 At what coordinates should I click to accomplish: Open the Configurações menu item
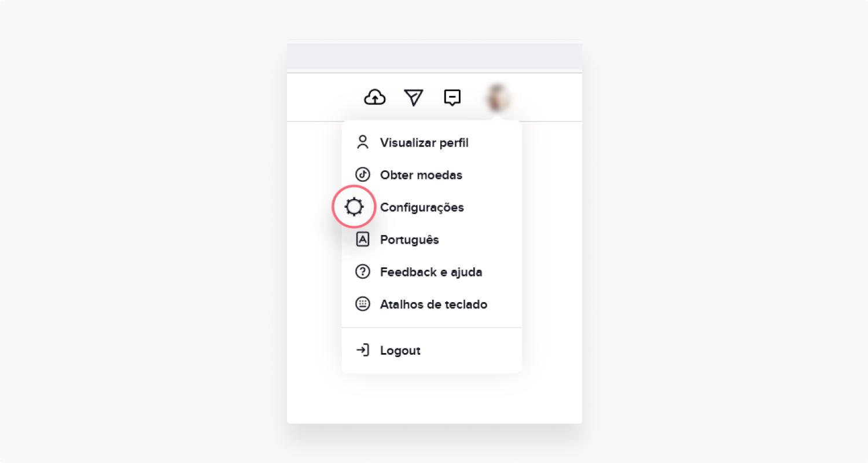tap(432, 207)
